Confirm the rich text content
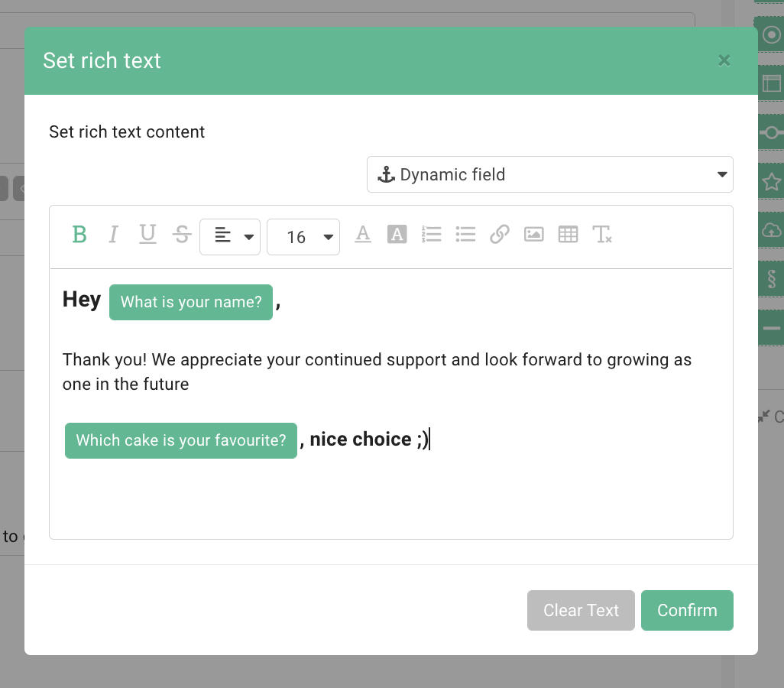Screen dimensions: 784x688 click(687, 610)
